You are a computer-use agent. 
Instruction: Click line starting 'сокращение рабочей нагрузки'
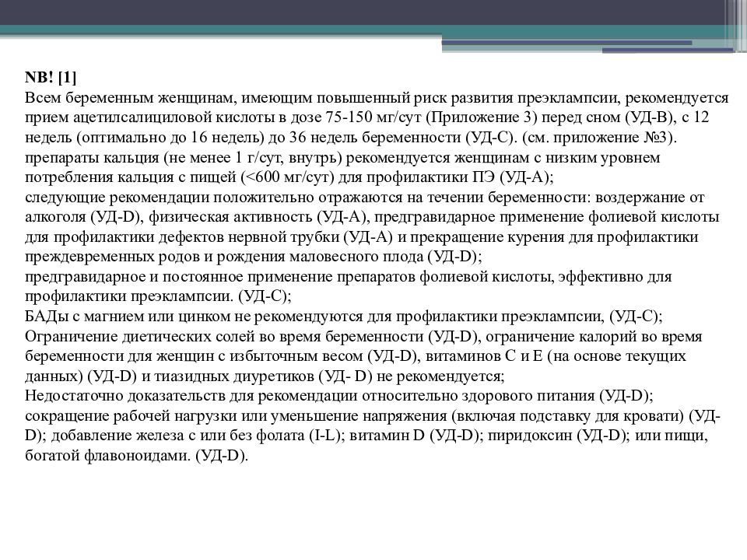[x=373, y=415]
